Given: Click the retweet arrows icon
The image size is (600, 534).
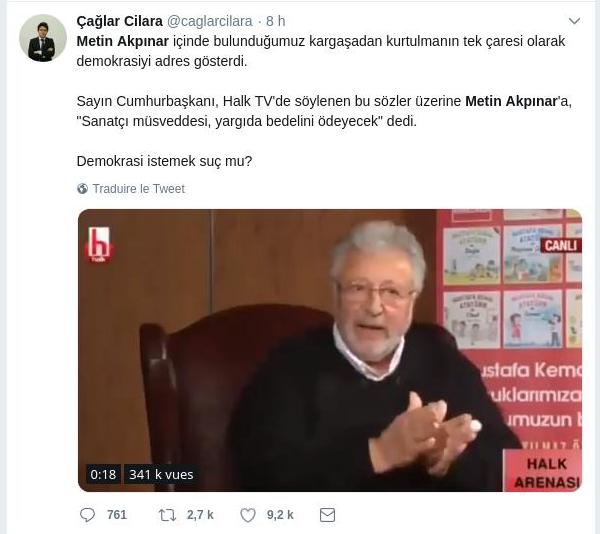Looking at the screenshot, I should click(x=167, y=515).
